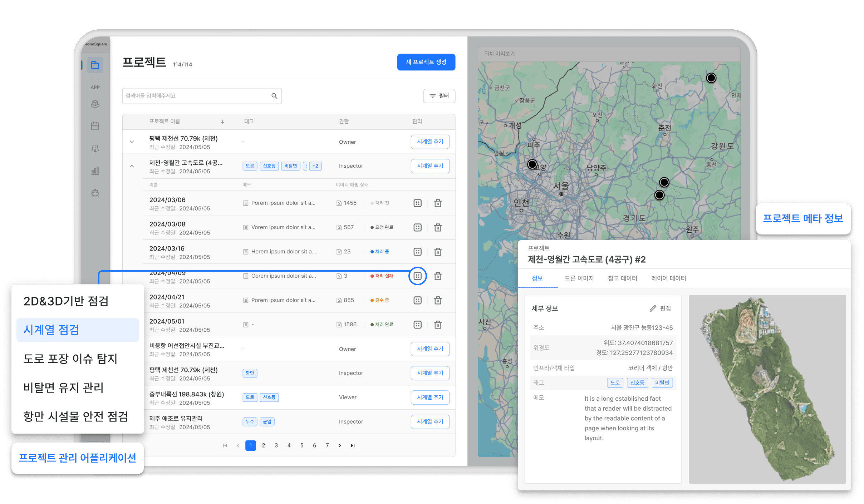
Task: Click the folder projects icon in sidebar
Action: coord(95,65)
